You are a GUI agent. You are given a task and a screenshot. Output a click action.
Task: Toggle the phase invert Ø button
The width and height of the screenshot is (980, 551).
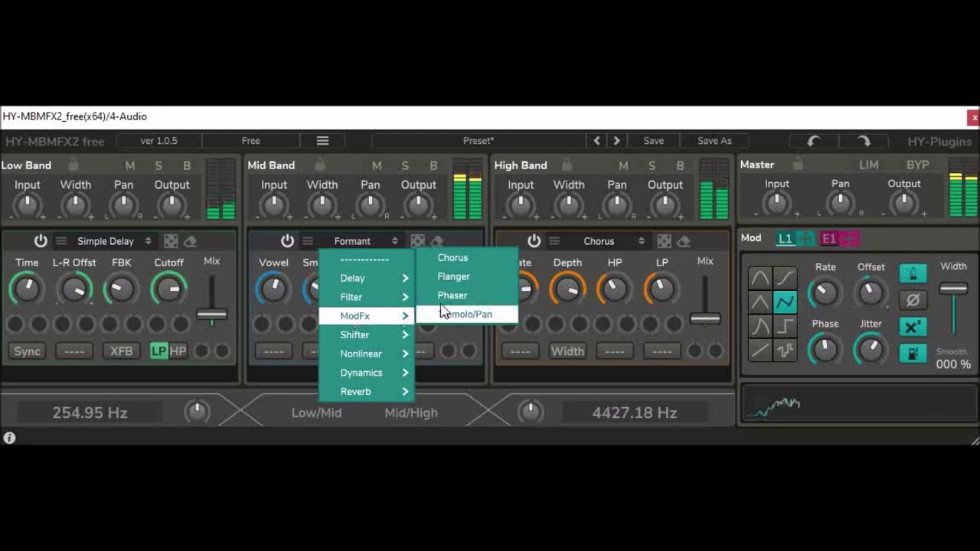click(x=913, y=300)
